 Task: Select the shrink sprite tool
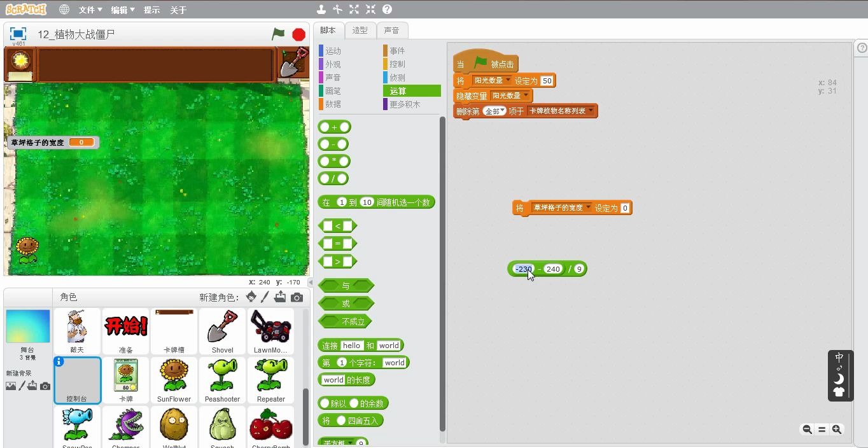point(370,10)
